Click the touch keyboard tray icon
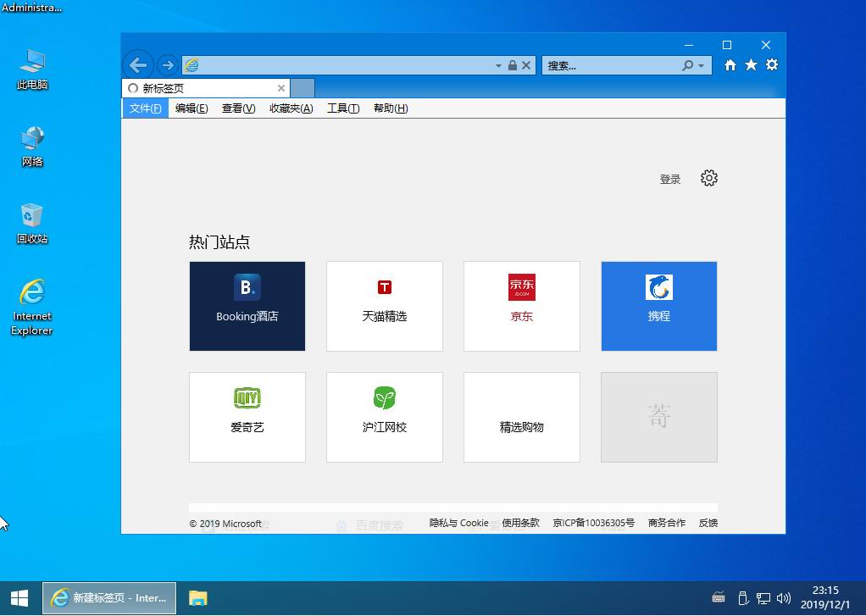 tap(719, 597)
